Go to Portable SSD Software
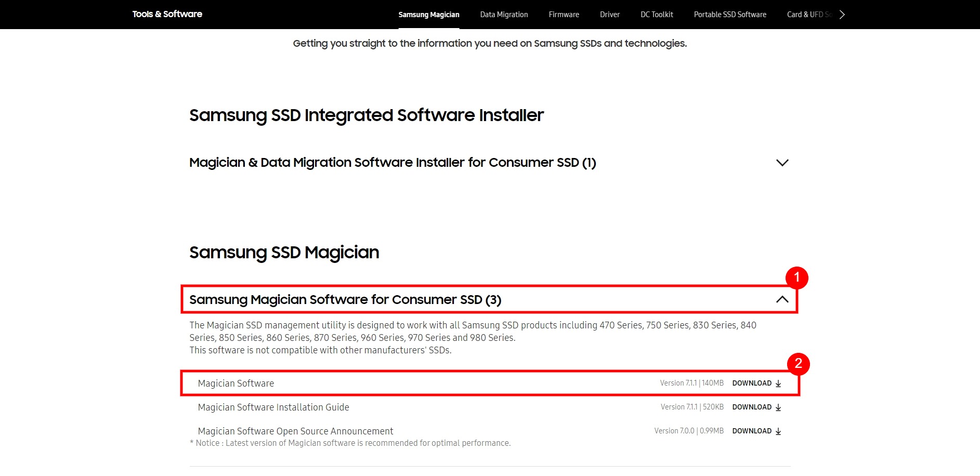Viewport: 980px width, 476px height. [730, 14]
